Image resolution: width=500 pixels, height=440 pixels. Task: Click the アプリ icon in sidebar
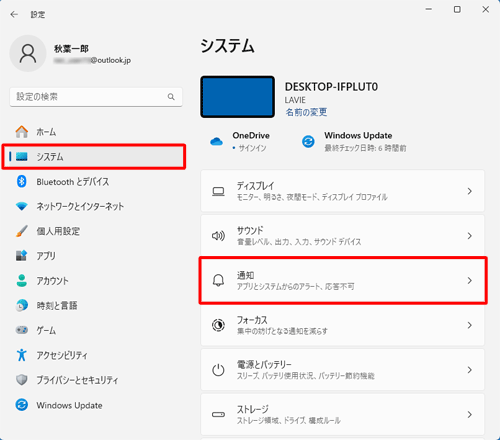coord(22,256)
